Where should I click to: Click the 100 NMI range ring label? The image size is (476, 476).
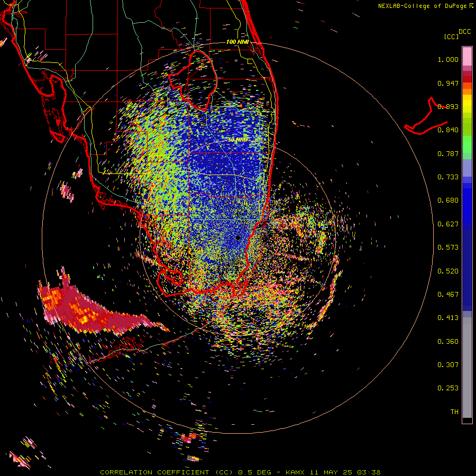click(237, 42)
